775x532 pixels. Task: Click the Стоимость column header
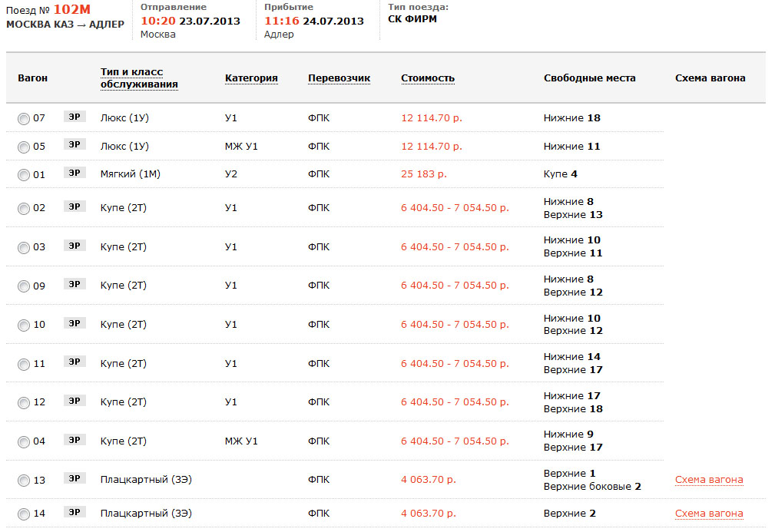[427, 78]
